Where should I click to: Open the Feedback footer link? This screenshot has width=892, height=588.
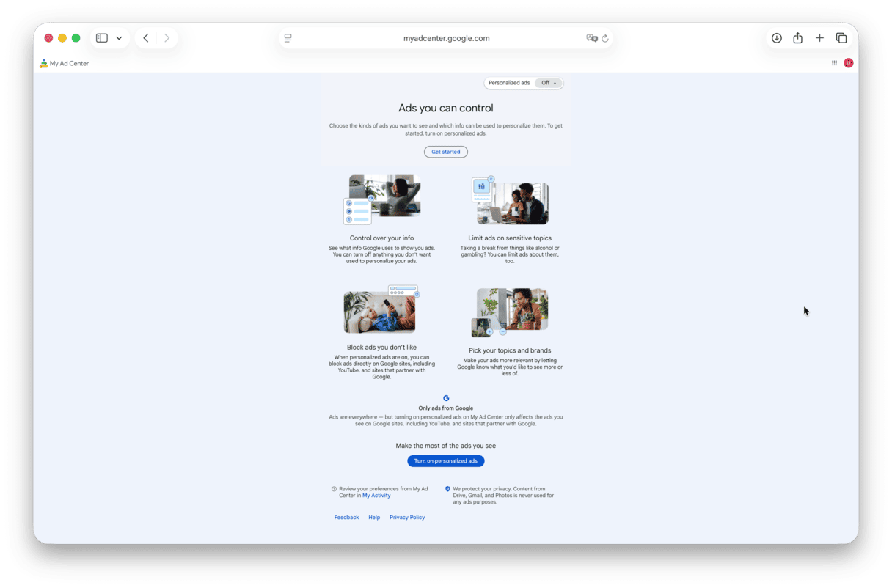[x=346, y=518]
